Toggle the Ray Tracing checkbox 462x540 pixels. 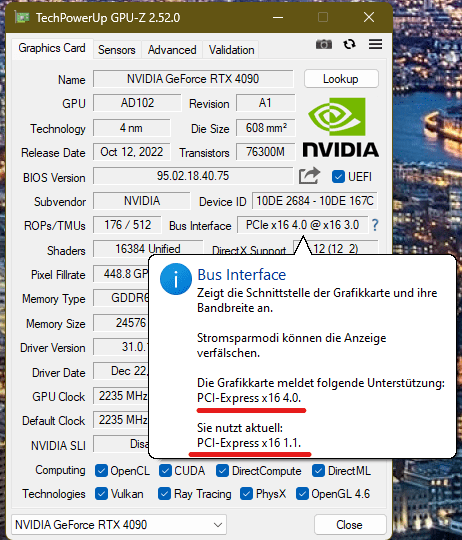(164, 494)
